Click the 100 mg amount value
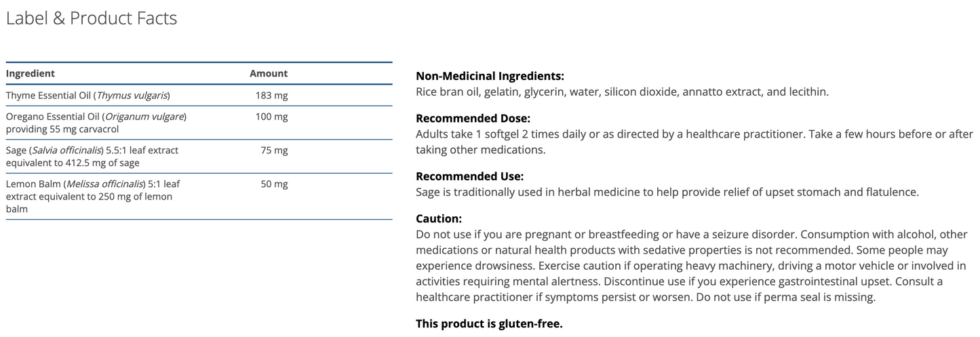The image size is (980, 337). tap(271, 117)
